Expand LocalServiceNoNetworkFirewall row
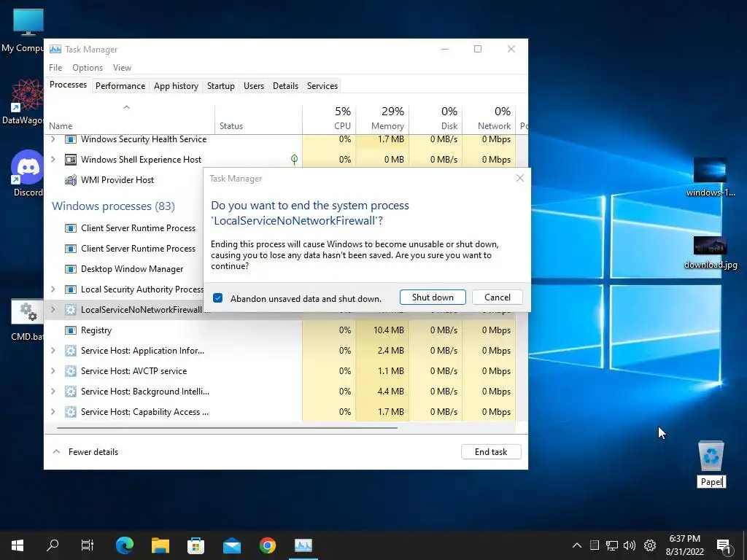This screenshot has height=560, width=747. (53, 309)
